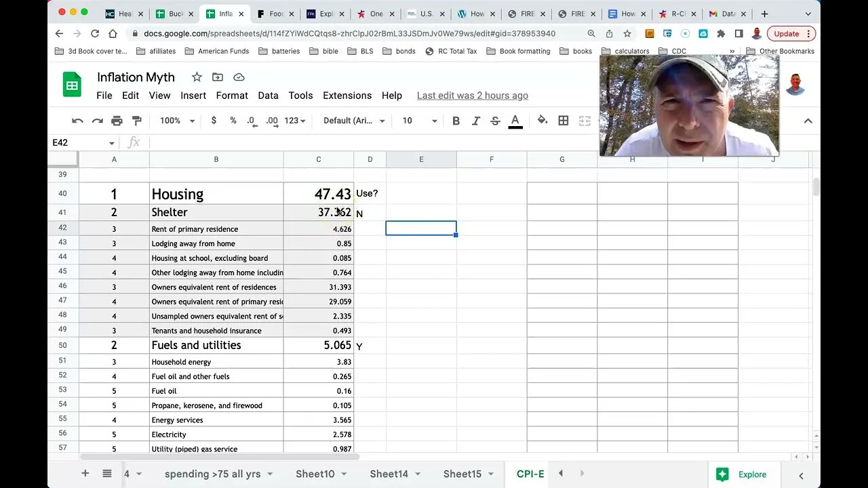Open the zoom level dropdown
868x488 pixels.
[x=177, y=121]
